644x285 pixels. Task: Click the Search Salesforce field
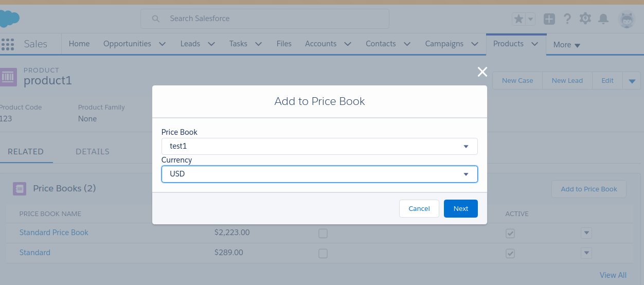pyautogui.click(x=265, y=19)
